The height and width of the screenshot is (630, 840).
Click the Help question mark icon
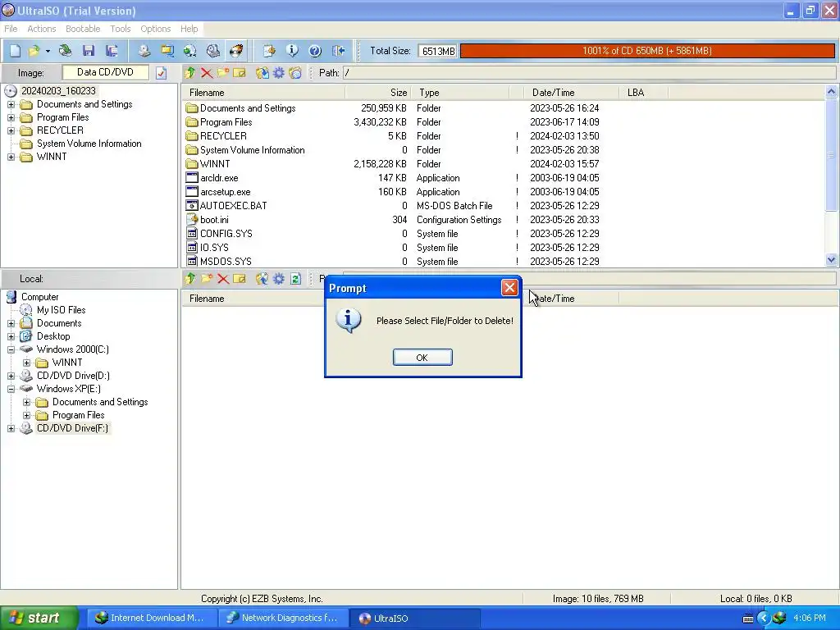[315, 51]
